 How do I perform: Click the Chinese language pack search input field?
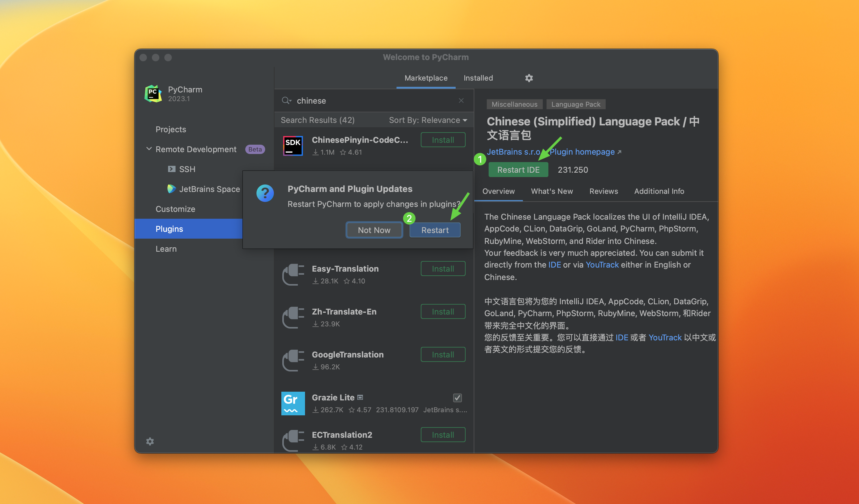[x=373, y=100]
